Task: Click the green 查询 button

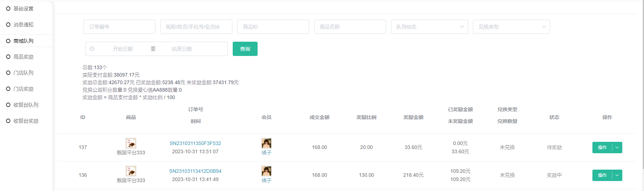Action: pos(245,49)
